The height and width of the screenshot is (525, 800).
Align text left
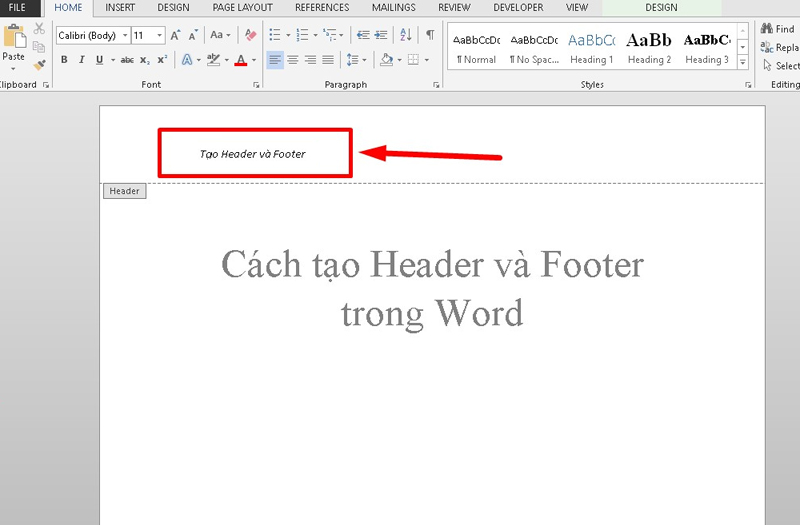coord(275,60)
